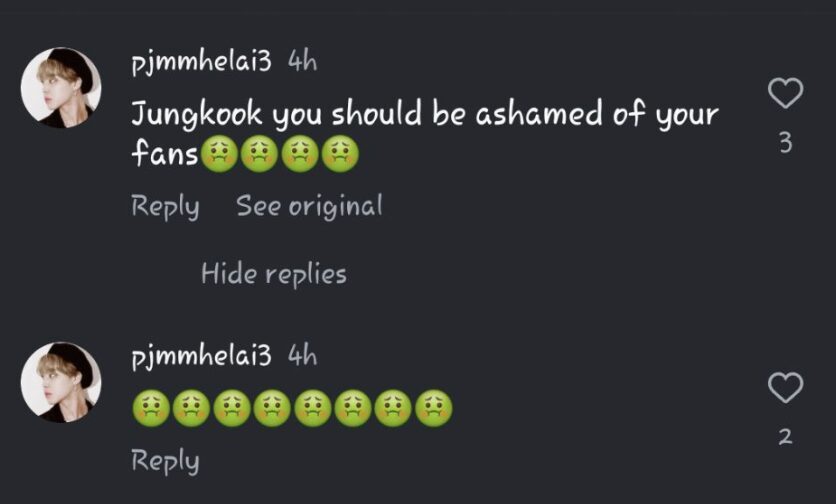Collapse thread with 'Hide replies'
The width and height of the screenshot is (836, 504).
tap(274, 274)
